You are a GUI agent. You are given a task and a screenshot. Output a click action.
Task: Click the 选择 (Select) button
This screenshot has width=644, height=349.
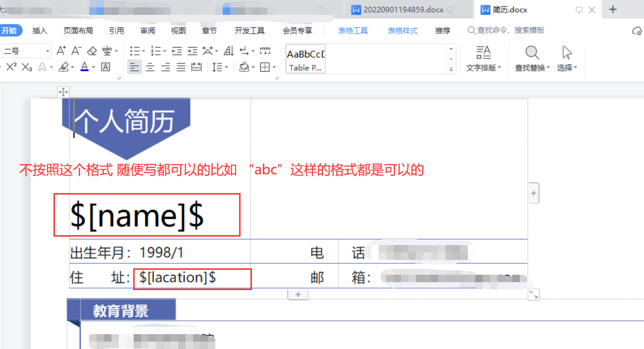tap(566, 58)
